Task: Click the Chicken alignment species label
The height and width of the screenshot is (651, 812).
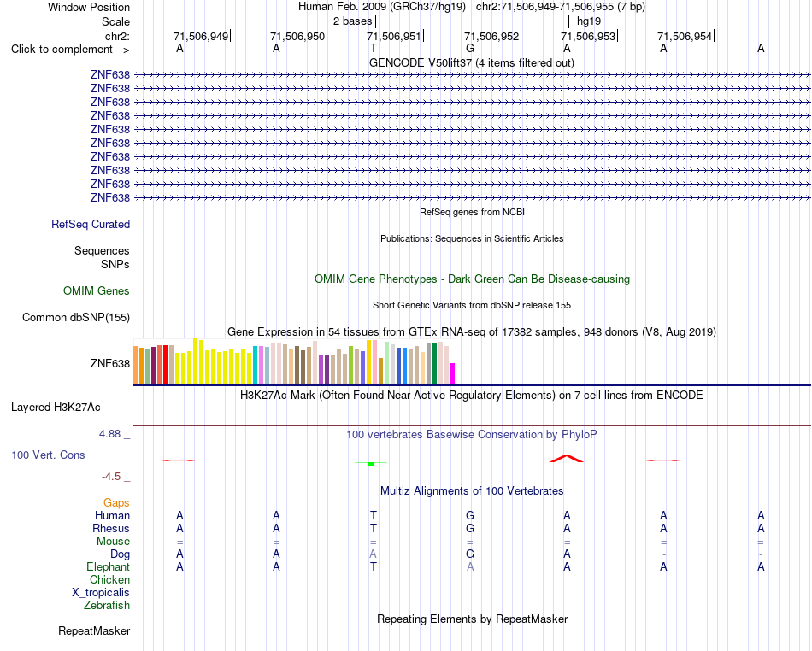Action: point(109,579)
